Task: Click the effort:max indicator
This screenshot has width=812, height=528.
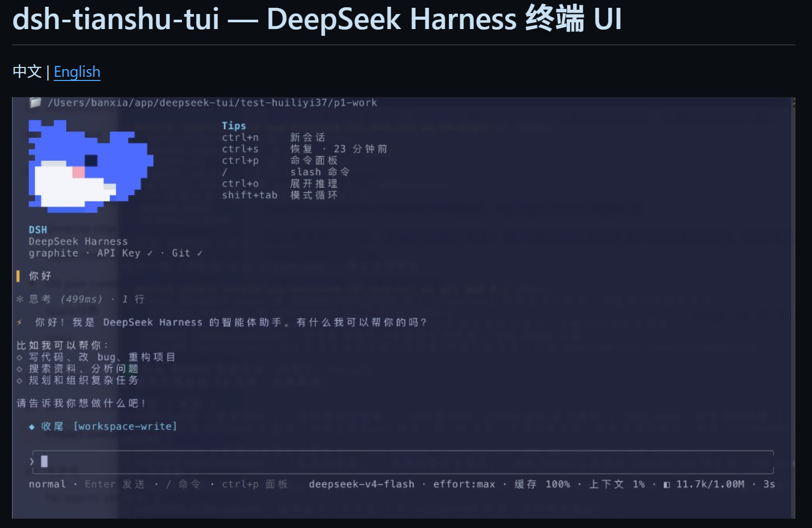Action: (x=464, y=484)
